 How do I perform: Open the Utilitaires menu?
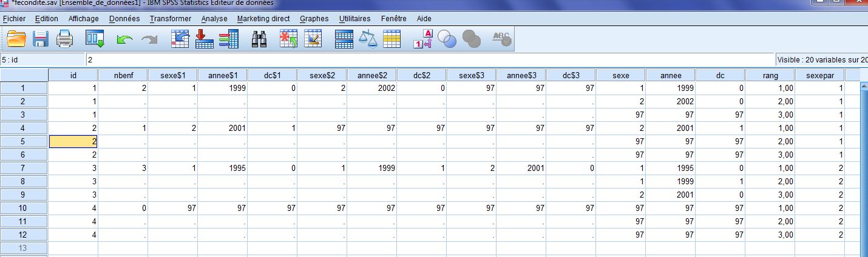pos(355,19)
